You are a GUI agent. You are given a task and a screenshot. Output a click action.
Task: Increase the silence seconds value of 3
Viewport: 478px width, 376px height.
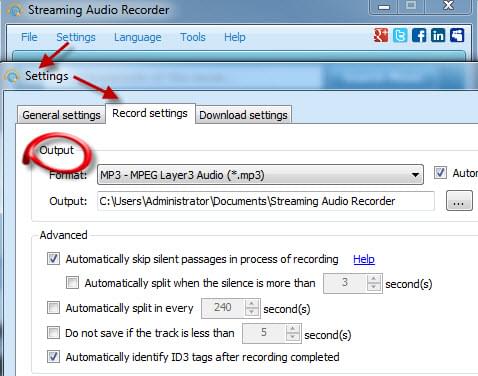pyautogui.click(x=374, y=279)
